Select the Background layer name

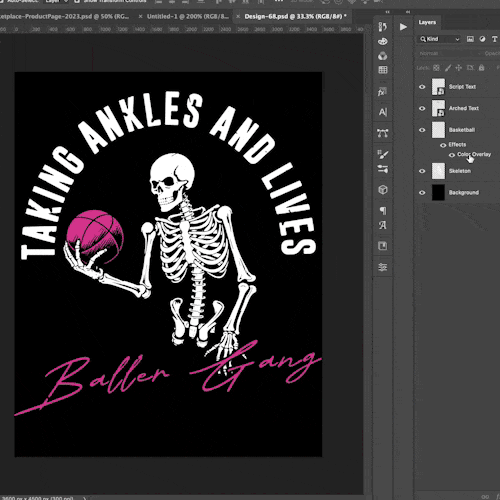click(x=464, y=193)
